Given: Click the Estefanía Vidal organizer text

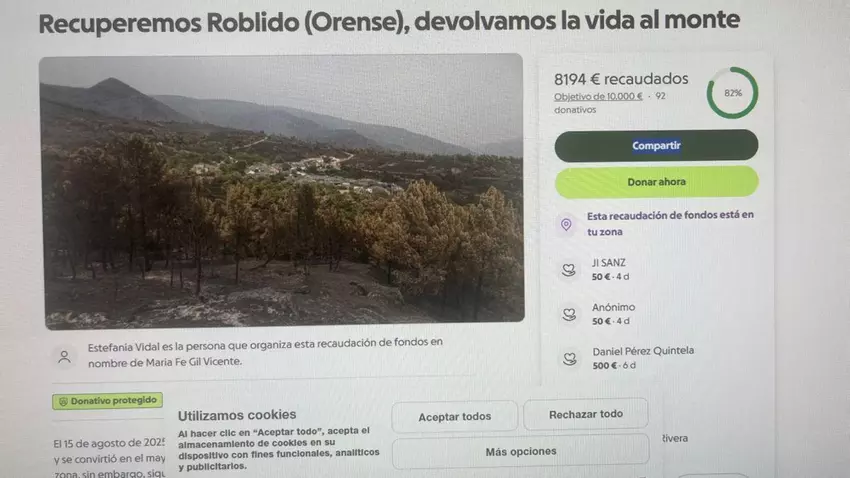Looking at the screenshot, I should click(265, 352).
